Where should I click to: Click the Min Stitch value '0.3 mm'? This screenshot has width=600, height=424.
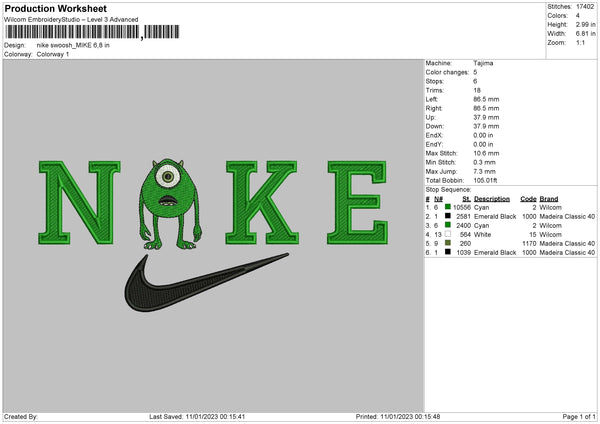(484, 162)
